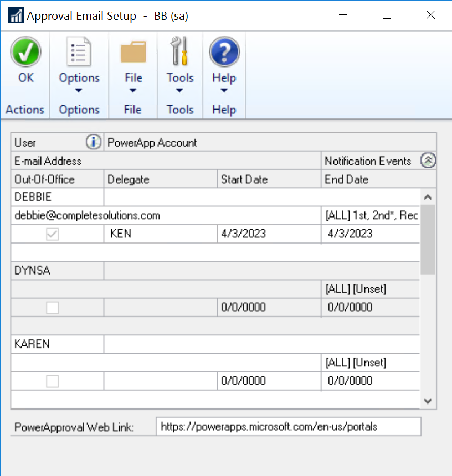Open KAREN's [ALL] [Unset] notification events
The height and width of the screenshot is (476, 452).
(370, 362)
